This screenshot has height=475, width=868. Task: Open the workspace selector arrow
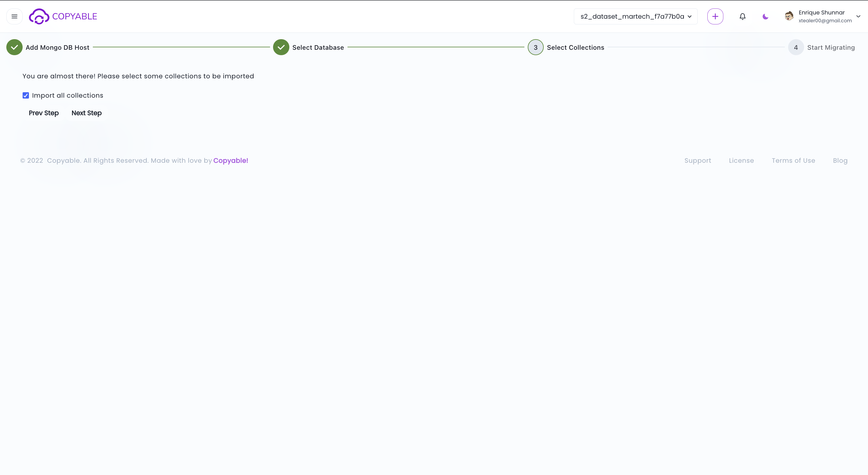coord(690,16)
